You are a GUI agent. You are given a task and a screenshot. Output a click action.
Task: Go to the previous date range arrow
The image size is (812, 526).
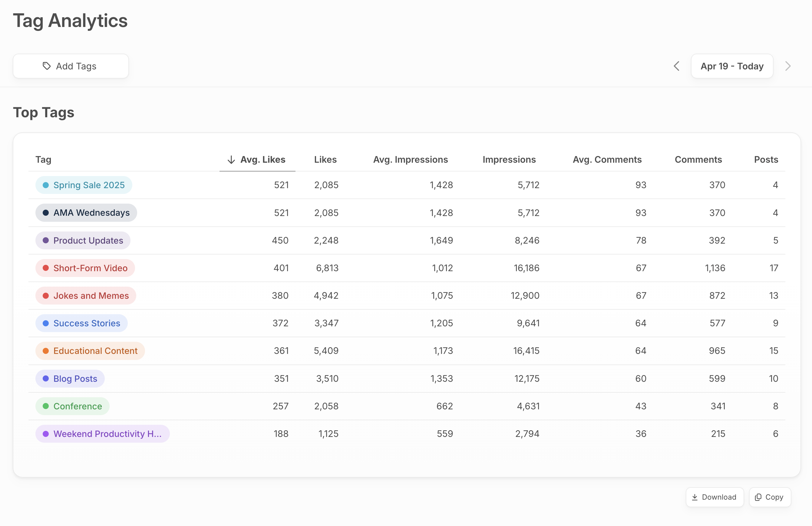click(677, 66)
